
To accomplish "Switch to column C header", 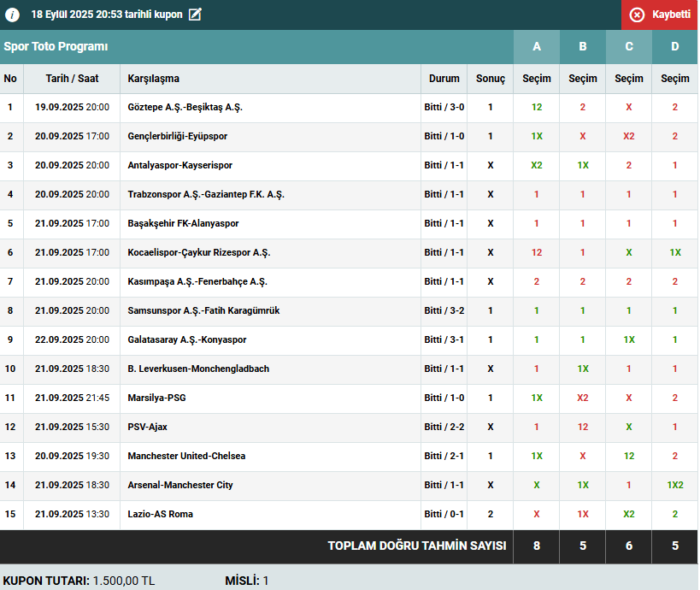I will point(629,47).
